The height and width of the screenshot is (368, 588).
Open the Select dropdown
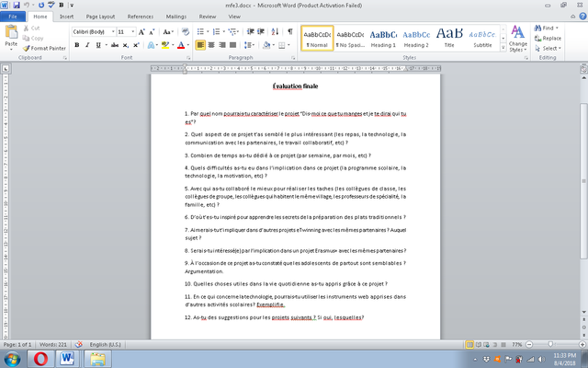(x=548, y=48)
